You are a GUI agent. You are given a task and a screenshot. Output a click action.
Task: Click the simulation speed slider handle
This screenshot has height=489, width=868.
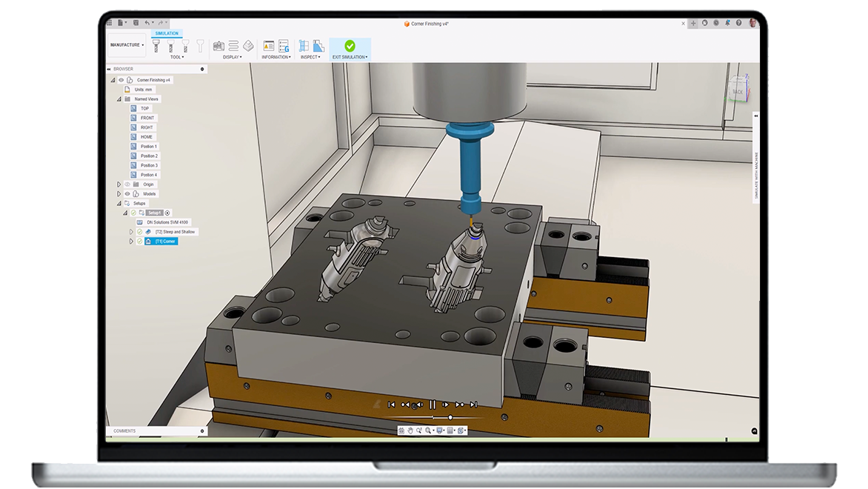(x=450, y=417)
